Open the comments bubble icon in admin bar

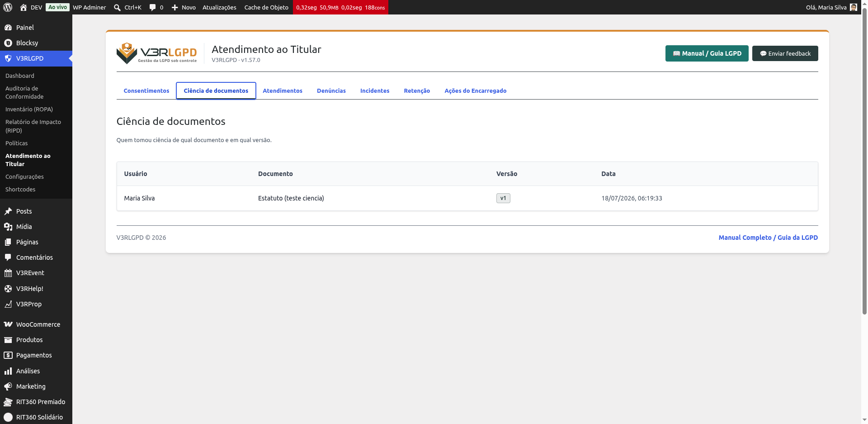pyautogui.click(x=153, y=7)
